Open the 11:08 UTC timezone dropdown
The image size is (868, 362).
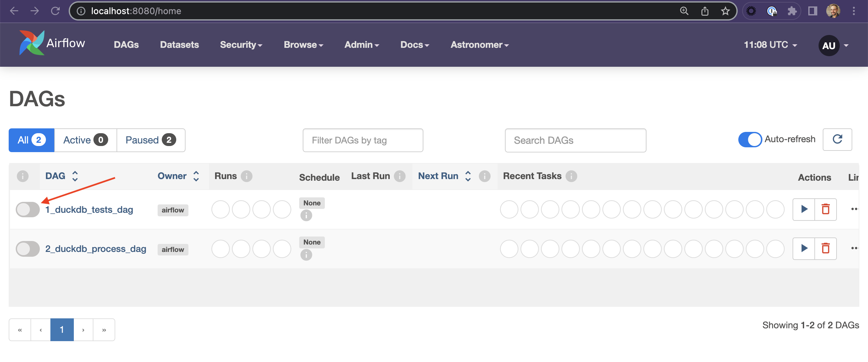coord(770,45)
